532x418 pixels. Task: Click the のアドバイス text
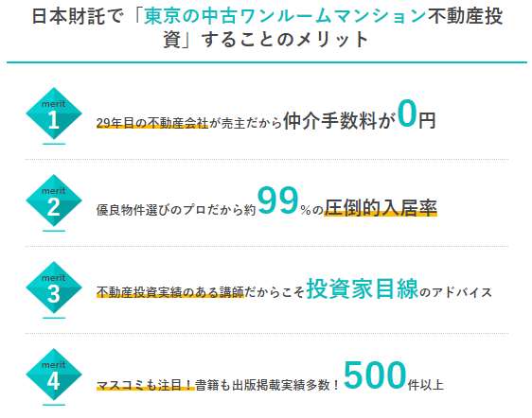pos(455,292)
